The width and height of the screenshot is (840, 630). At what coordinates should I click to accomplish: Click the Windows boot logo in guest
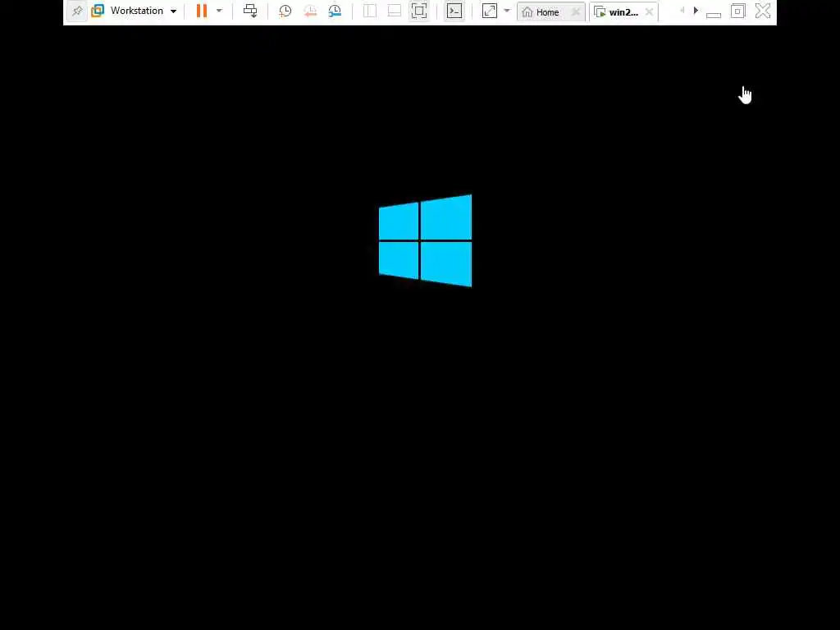coord(426,240)
